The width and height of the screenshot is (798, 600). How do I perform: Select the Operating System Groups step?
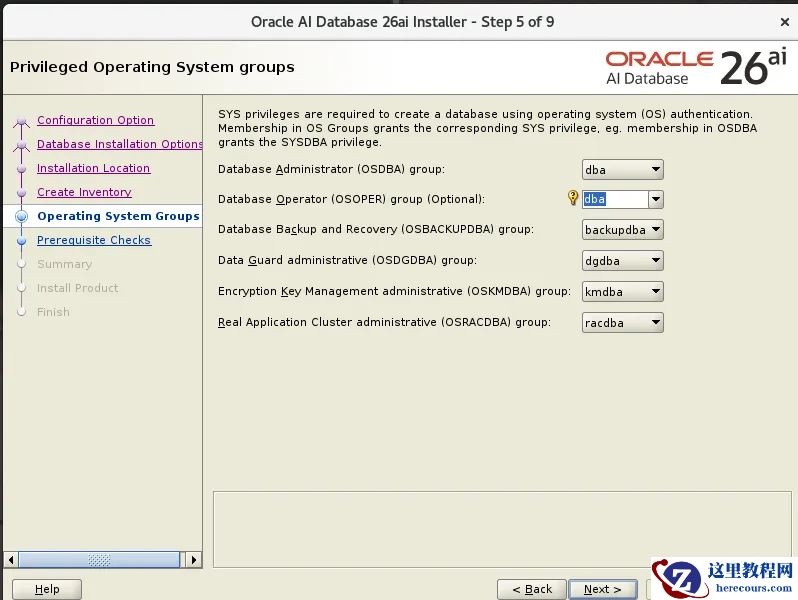click(x=118, y=216)
